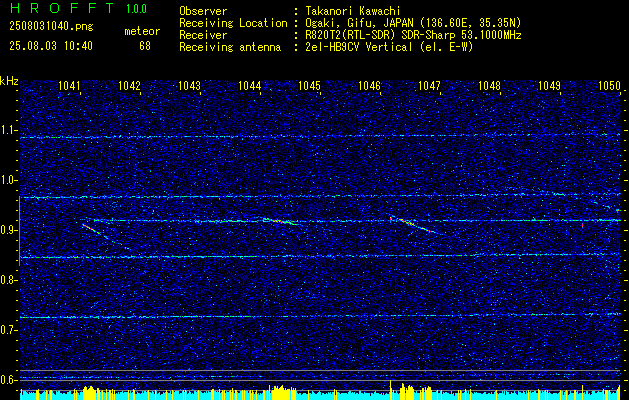
Task: Click frequency label 0.7
Action: pos(9,330)
